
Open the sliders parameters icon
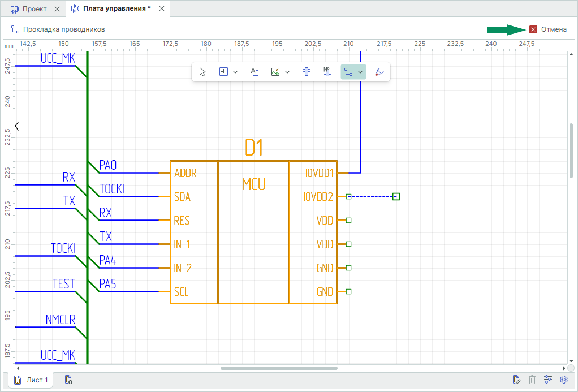click(547, 380)
